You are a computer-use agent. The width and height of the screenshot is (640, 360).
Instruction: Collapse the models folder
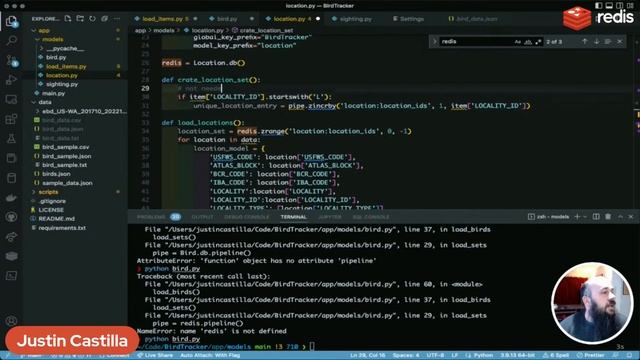38,40
